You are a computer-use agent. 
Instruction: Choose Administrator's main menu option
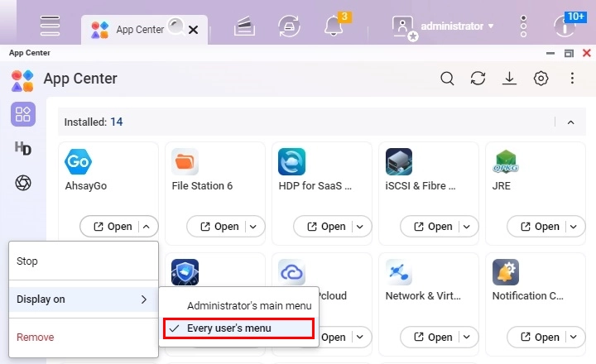tap(238, 306)
